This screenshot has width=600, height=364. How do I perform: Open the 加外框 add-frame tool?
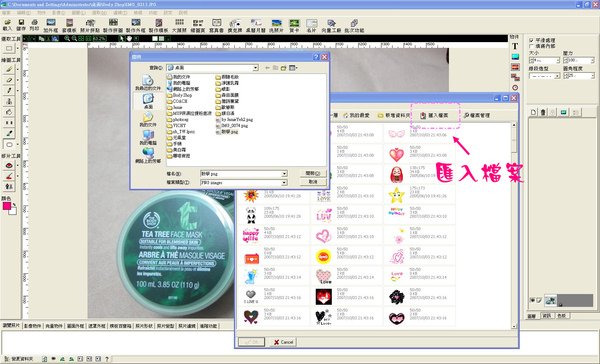pos(51,25)
